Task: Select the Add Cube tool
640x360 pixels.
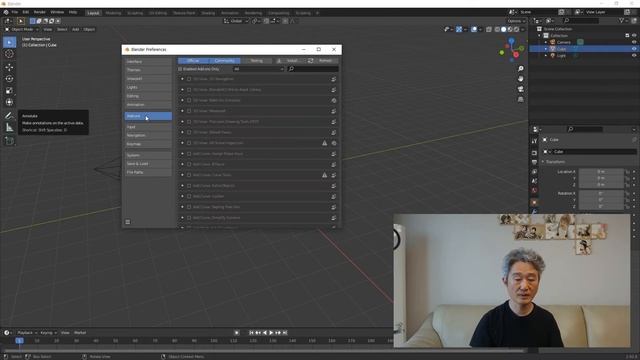Action: (9, 141)
